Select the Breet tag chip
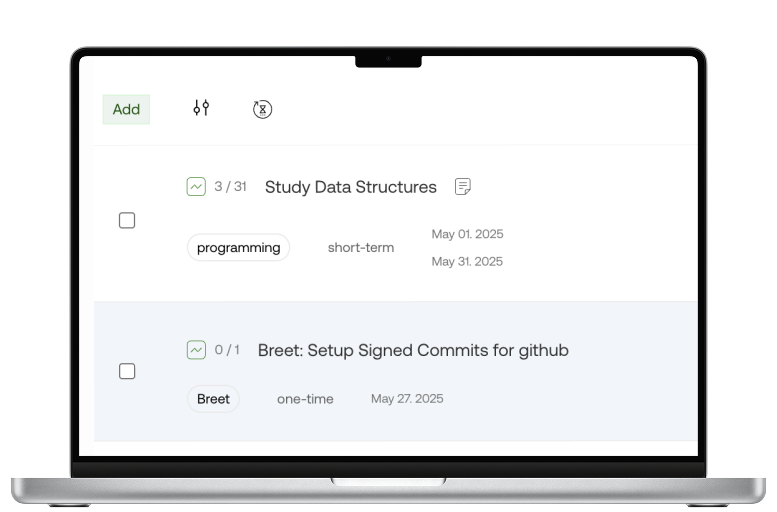Image resolution: width=777 pixels, height=512 pixels. pos(213,399)
